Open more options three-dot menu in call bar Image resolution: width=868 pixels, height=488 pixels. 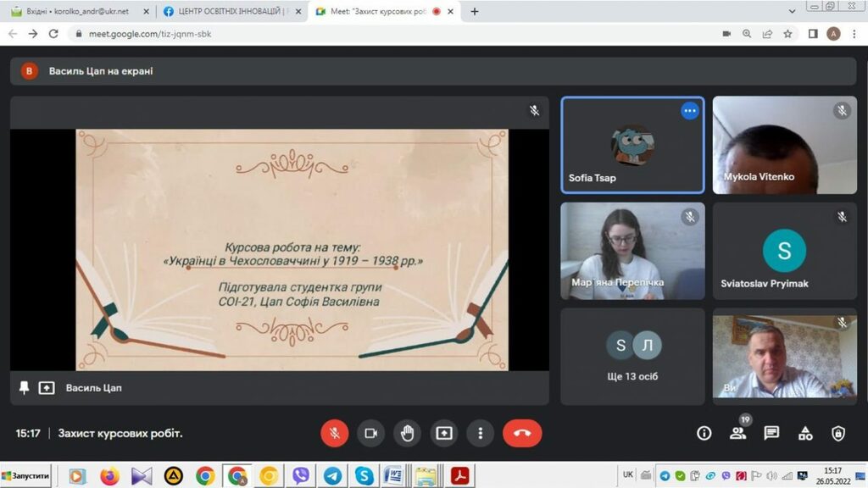[x=481, y=433]
